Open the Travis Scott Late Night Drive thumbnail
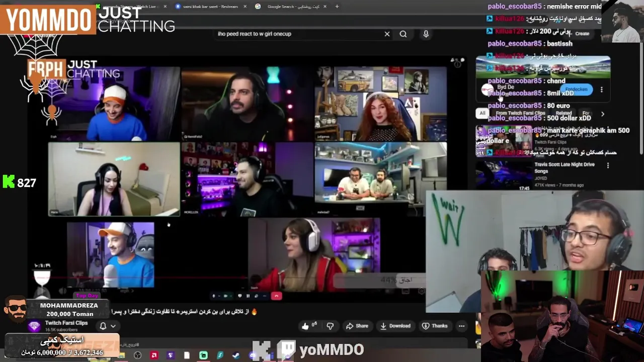This screenshot has width=644, height=362. [504, 175]
